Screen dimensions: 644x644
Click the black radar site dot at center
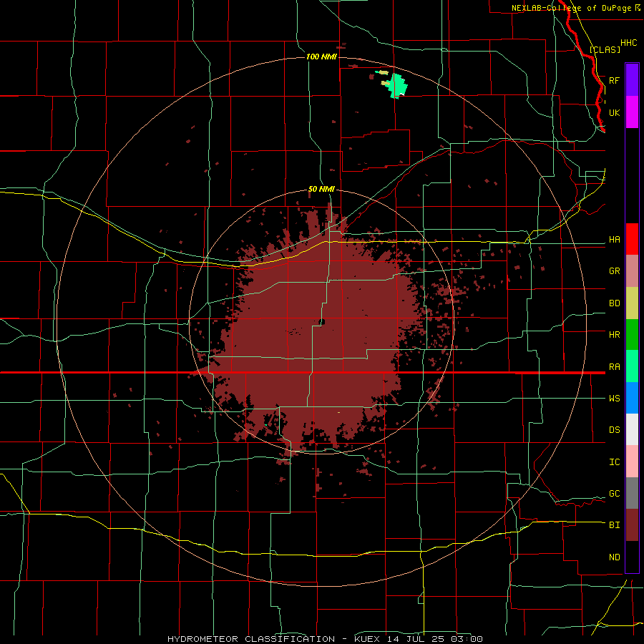coord(322,321)
